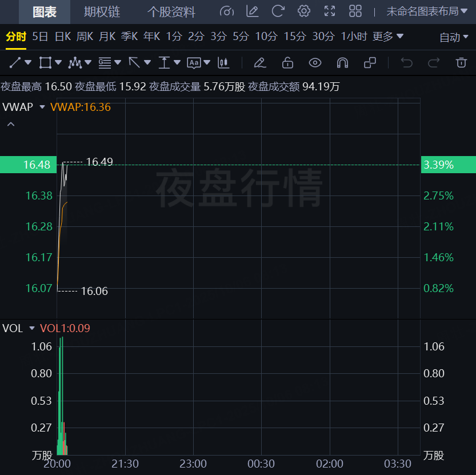Screen dimensions: 476x475
Task: Click the candlestick pattern icon
Action: [223, 62]
